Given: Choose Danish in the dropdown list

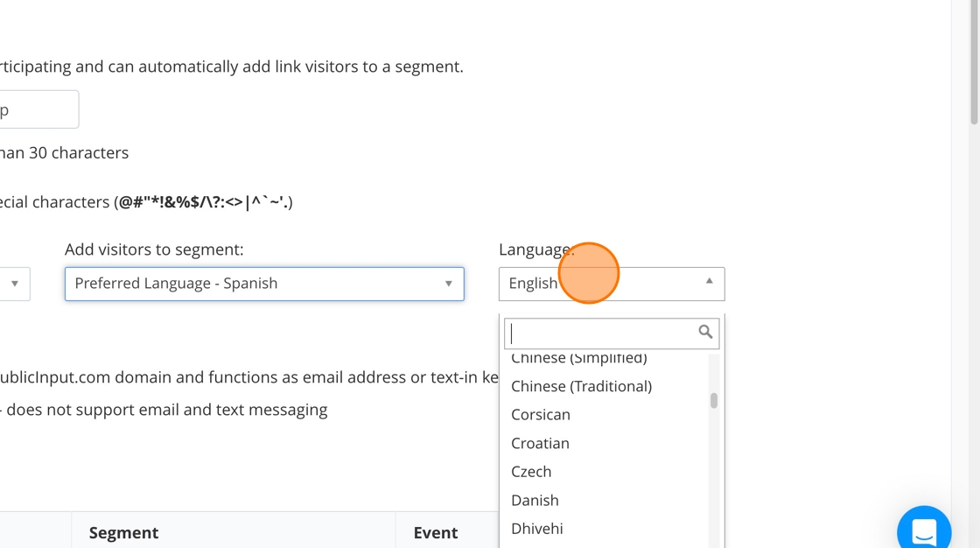Looking at the screenshot, I should coord(535,500).
